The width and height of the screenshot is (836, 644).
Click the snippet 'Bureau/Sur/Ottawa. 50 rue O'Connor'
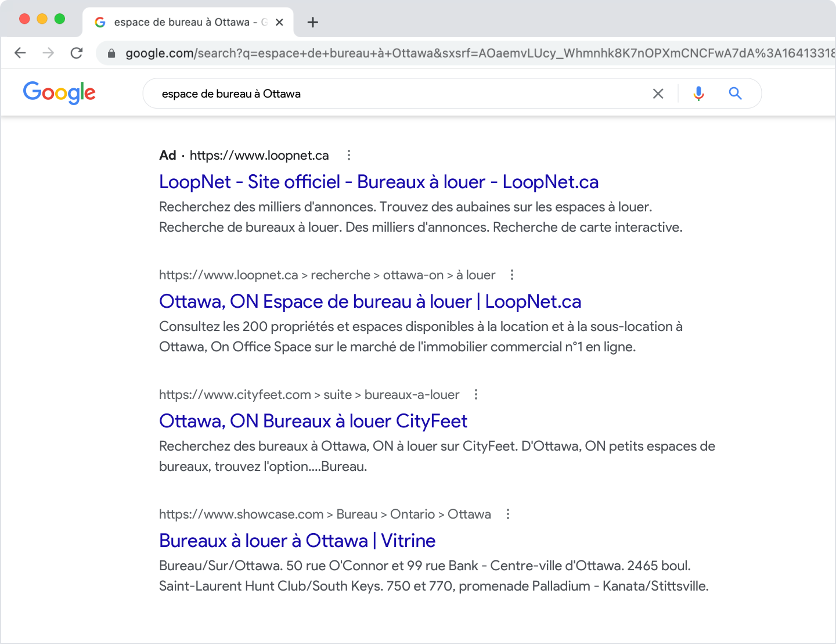tap(434, 576)
